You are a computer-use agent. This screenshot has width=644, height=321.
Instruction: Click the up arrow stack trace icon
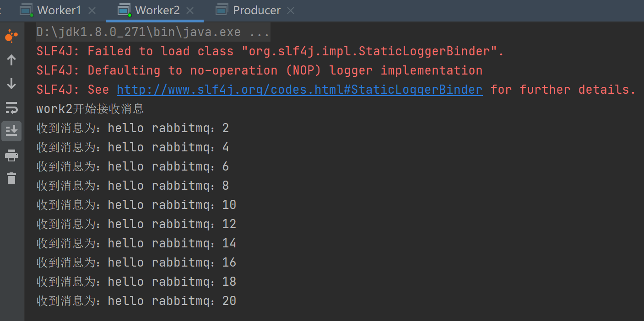pyautogui.click(x=11, y=60)
